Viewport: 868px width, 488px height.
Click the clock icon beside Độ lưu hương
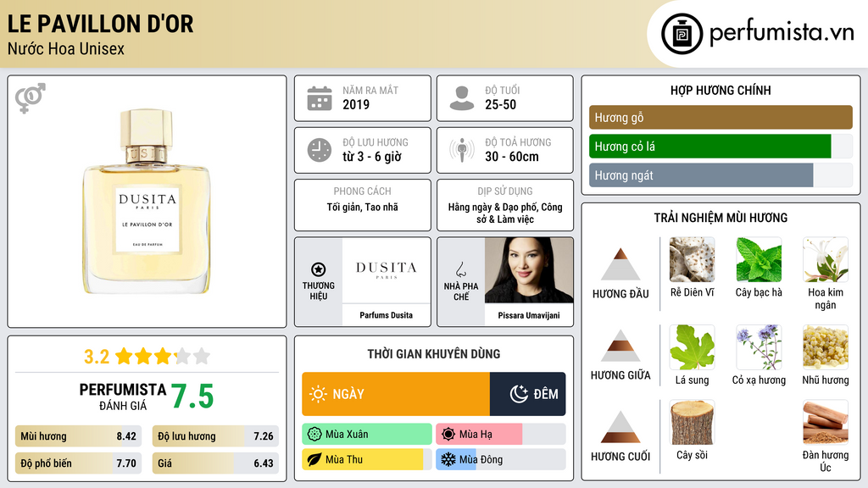320,150
